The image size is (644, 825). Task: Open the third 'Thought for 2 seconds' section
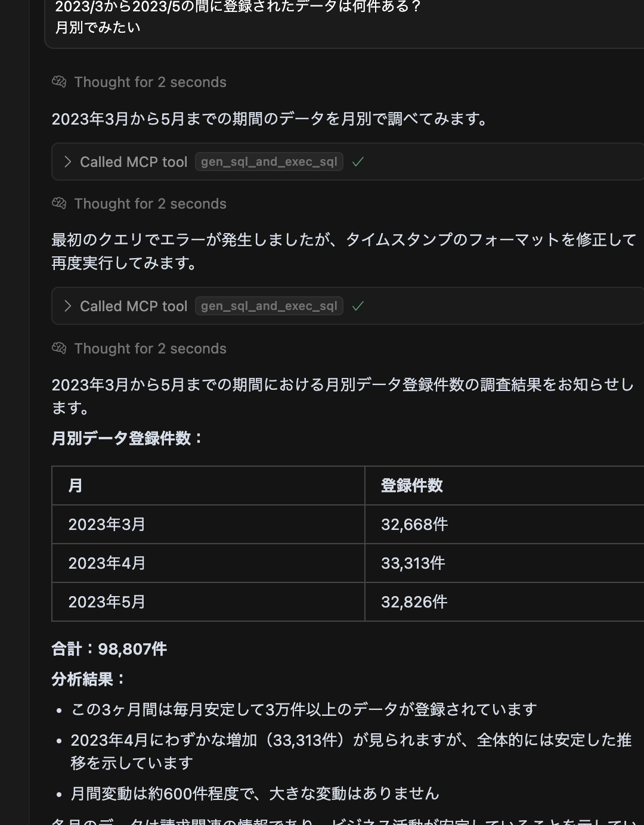pyautogui.click(x=150, y=349)
